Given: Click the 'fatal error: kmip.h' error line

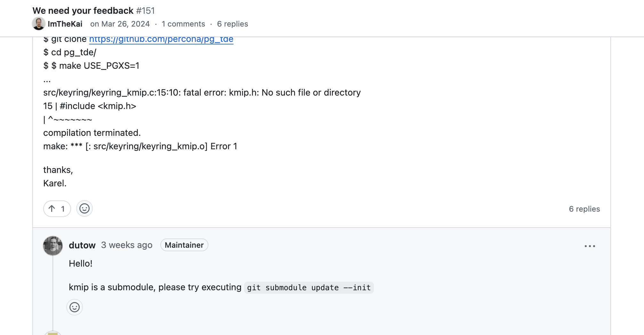Looking at the screenshot, I should 202,92.
